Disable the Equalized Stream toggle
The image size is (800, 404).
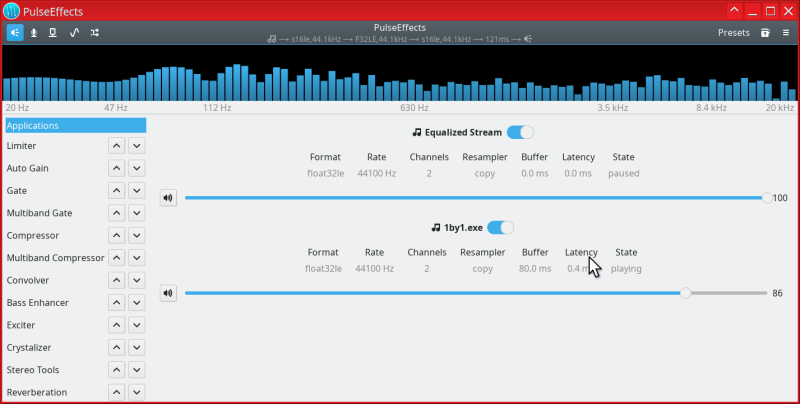[x=520, y=133]
